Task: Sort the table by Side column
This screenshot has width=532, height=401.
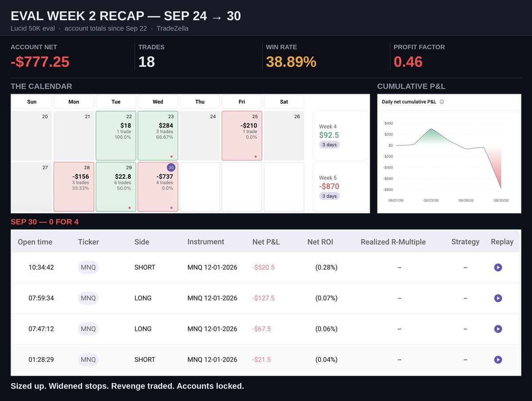Action: 142,242
